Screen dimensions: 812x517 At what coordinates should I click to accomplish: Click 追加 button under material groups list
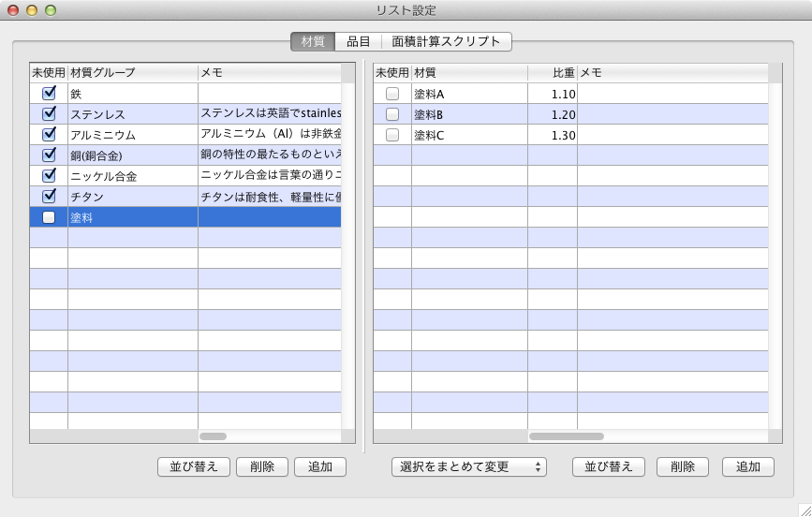click(320, 466)
